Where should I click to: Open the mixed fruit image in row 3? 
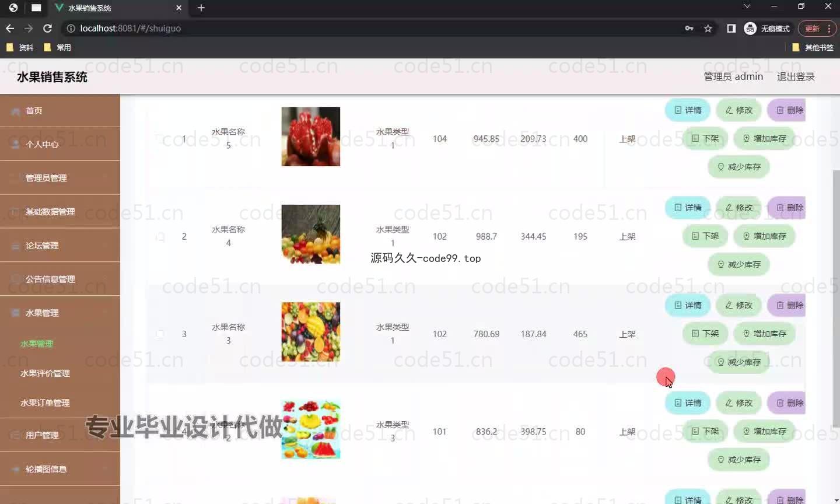click(x=311, y=332)
